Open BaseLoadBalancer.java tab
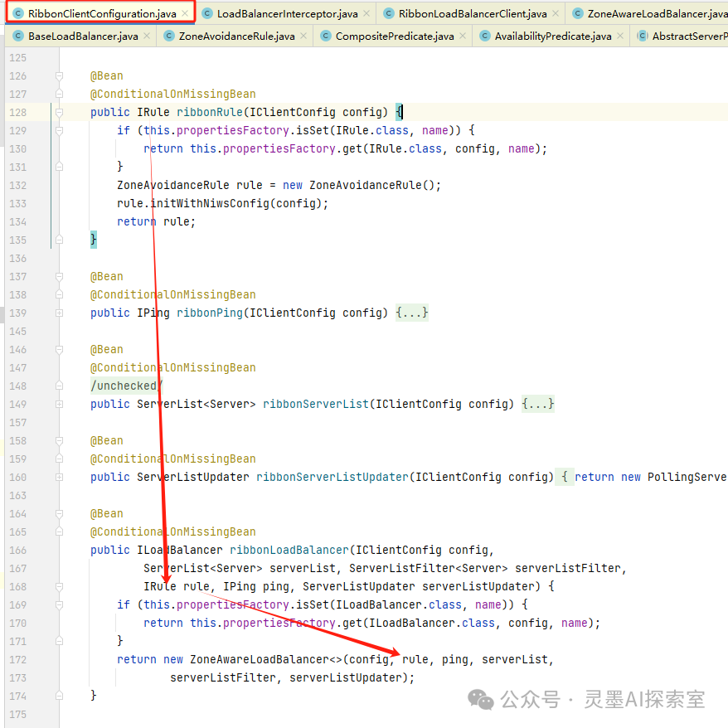 coord(83,36)
